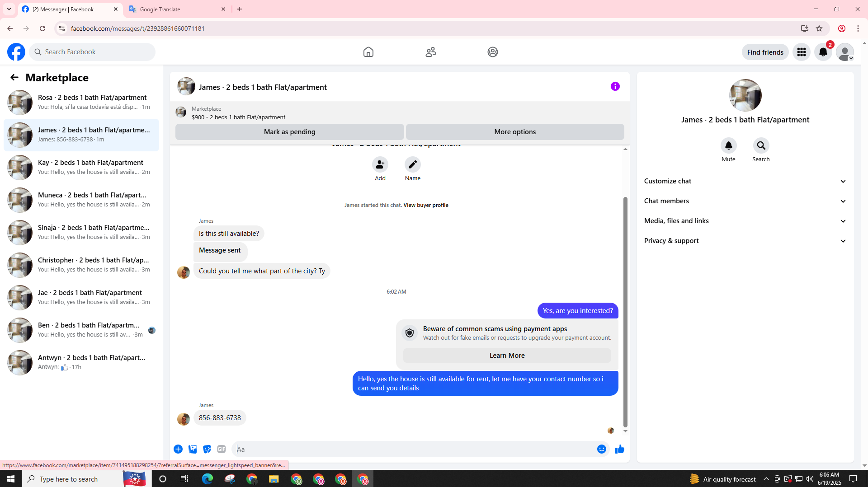
Task: Expand the Privacy & support section
Action: pyautogui.click(x=745, y=241)
